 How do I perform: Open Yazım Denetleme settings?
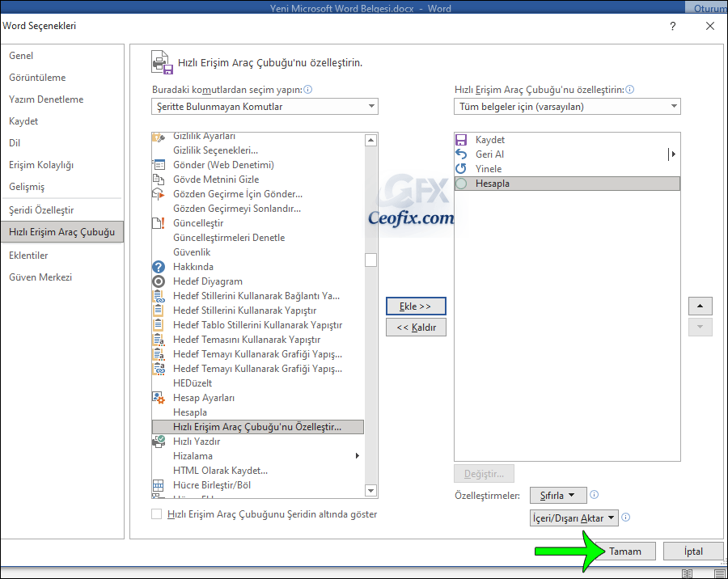coord(46,99)
